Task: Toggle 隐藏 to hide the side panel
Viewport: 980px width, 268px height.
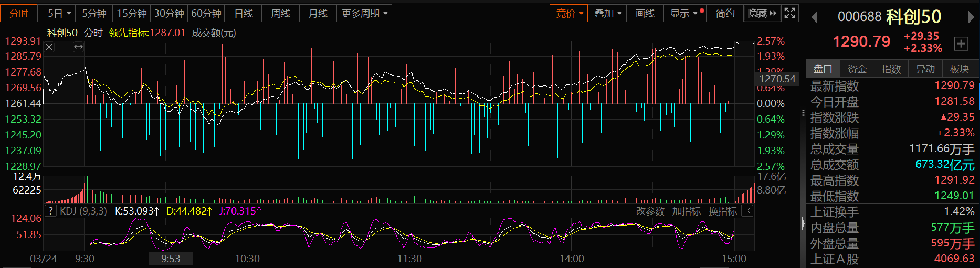Action: click(x=762, y=13)
